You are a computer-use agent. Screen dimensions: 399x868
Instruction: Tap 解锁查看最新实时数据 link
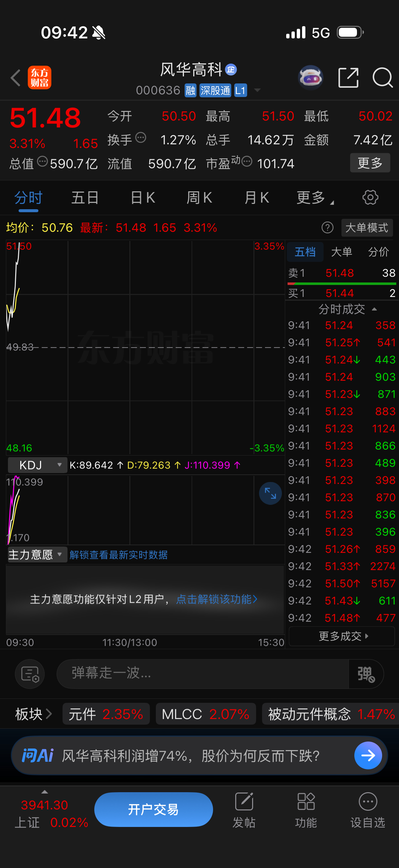(118, 555)
